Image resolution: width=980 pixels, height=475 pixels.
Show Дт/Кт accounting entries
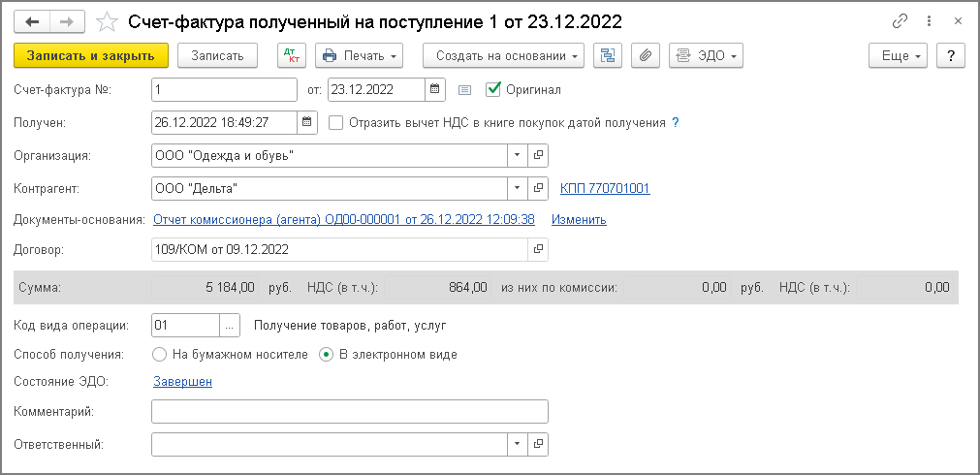(291, 56)
